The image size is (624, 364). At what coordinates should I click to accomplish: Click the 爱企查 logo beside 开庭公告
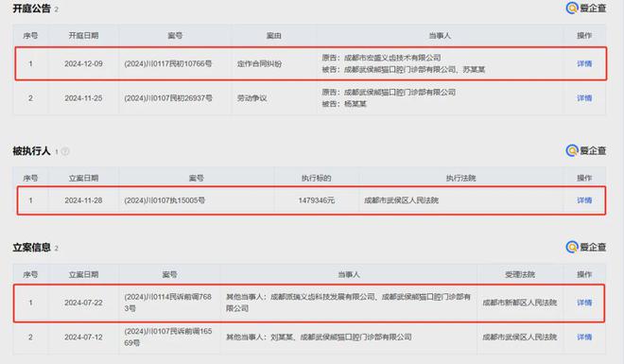[586, 8]
